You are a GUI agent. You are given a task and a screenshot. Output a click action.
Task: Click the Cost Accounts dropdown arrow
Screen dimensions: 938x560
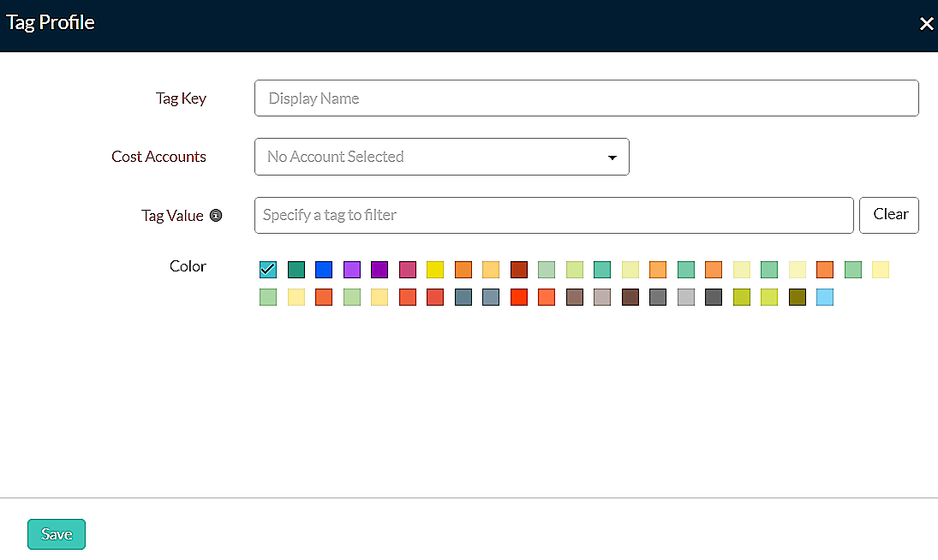point(612,158)
